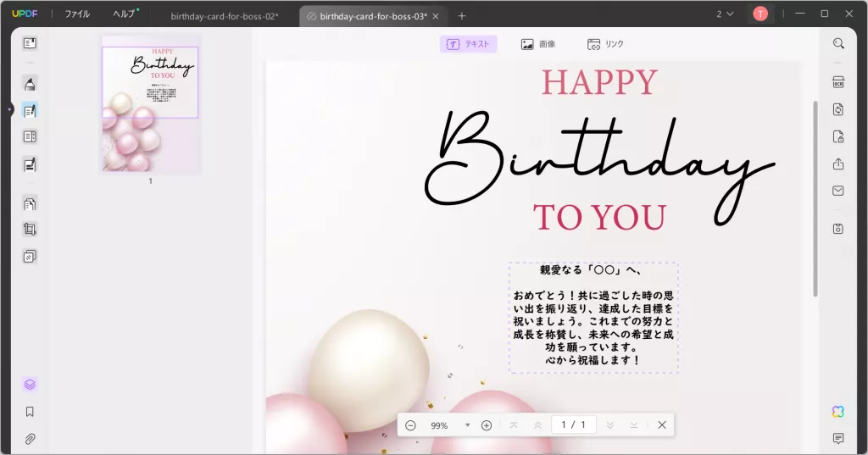Select the Comment highlighter tool
Screen dimensions: 868x455
pyautogui.click(x=30, y=84)
